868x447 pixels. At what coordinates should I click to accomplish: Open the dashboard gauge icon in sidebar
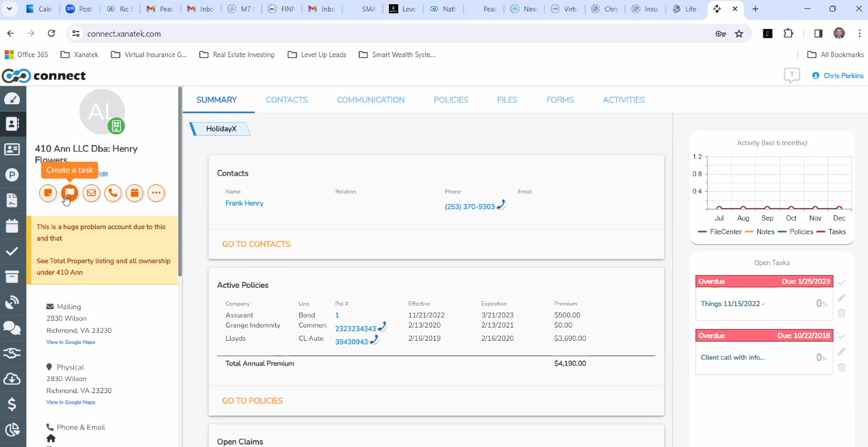(12, 99)
